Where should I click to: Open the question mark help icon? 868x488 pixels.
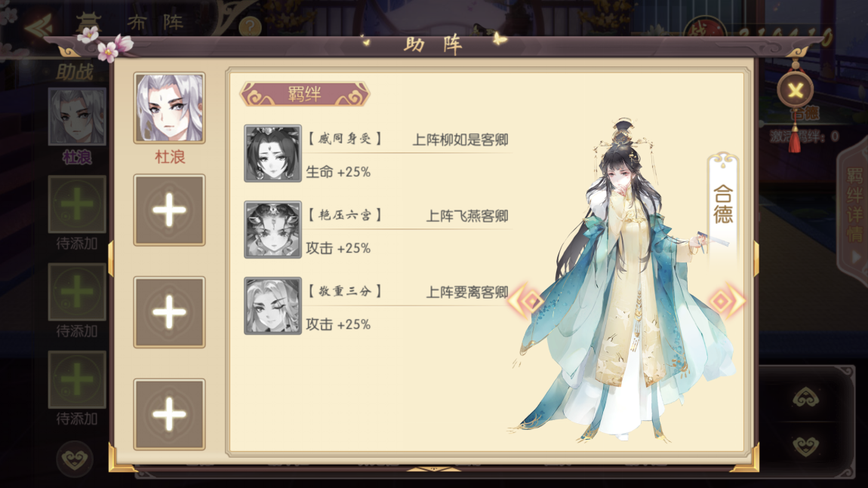[x=251, y=26]
